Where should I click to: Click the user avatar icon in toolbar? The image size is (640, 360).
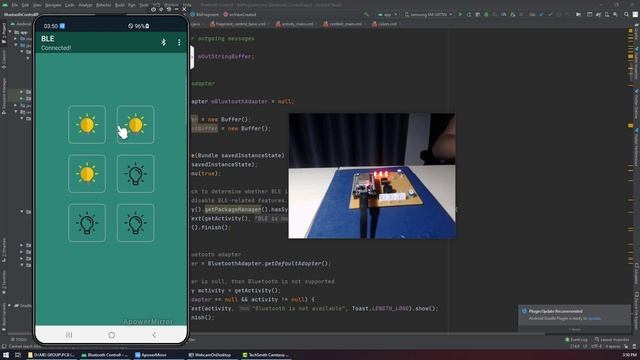tap(635, 14)
